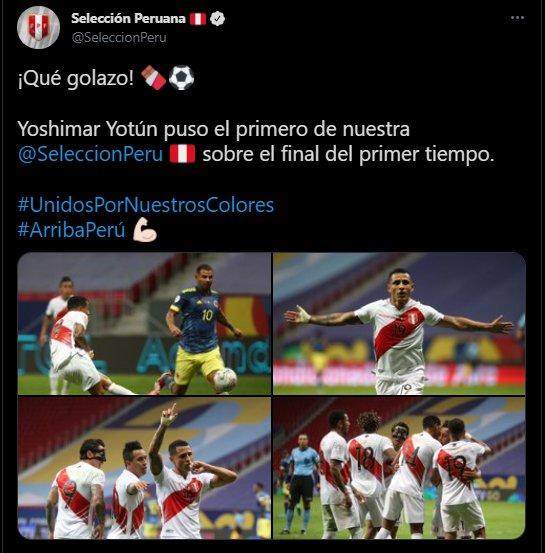Click the Selección Peruana profile avatar
This screenshot has height=553, width=545.
click(38, 28)
